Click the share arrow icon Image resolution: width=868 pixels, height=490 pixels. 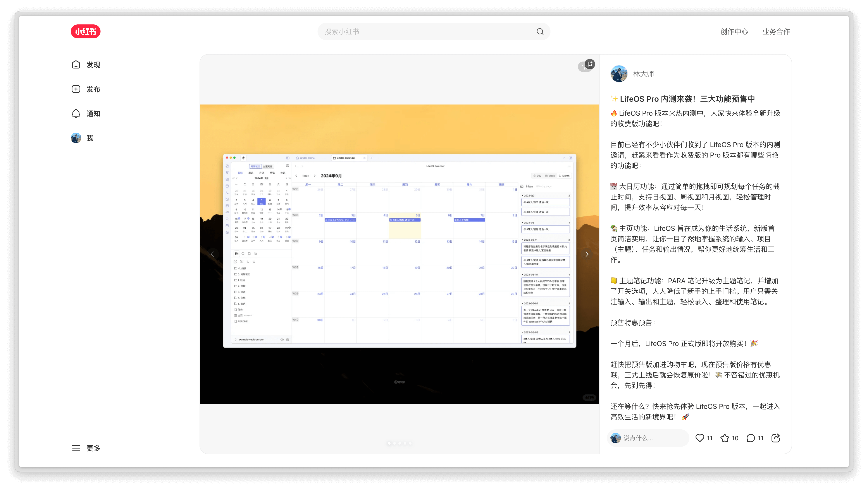(x=775, y=438)
